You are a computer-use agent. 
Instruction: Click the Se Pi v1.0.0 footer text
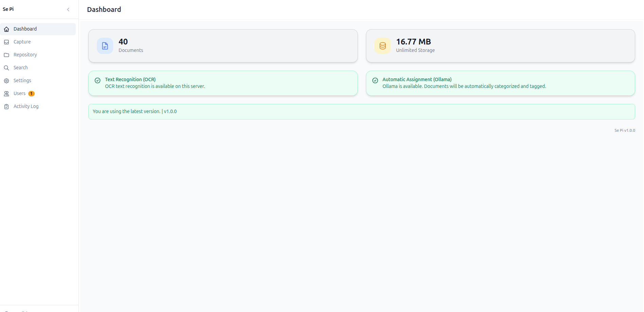coord(625,130)
